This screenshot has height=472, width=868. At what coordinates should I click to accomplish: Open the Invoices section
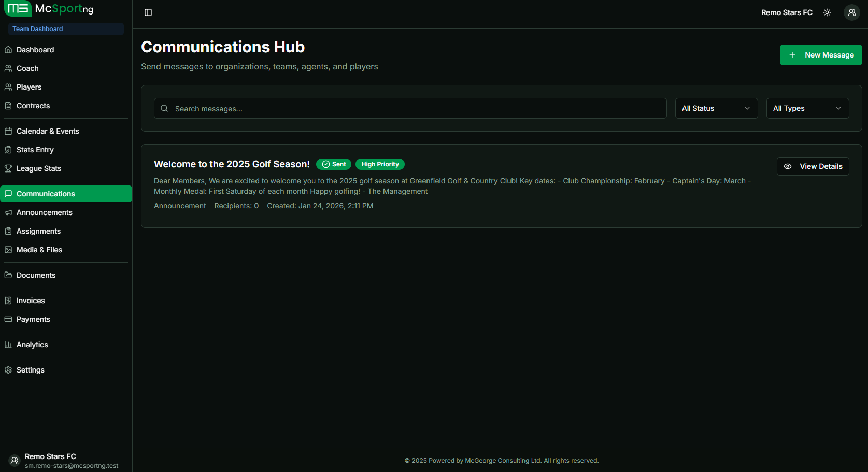click(31, 301)
